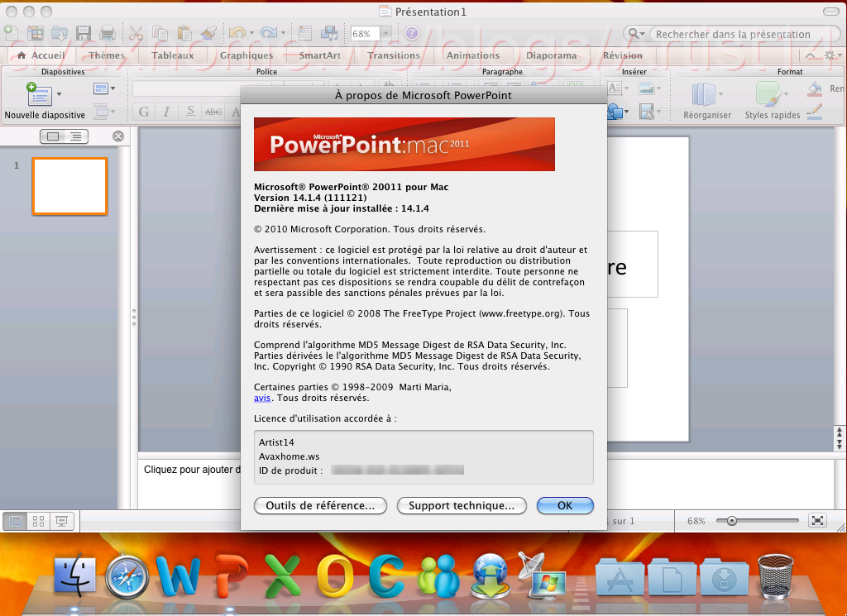Click Support technique button
The height and width of the screenshot is (616, 847).
tap(462, 506)
